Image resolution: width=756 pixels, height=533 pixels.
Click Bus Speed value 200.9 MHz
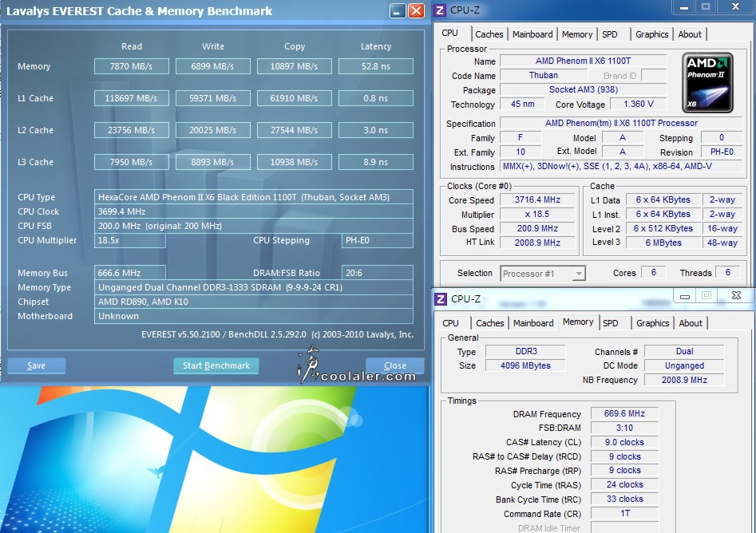coord(537,228)
